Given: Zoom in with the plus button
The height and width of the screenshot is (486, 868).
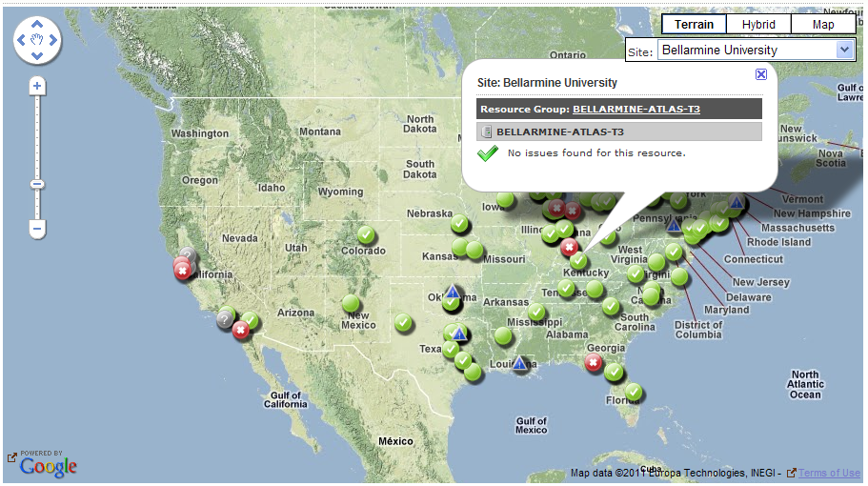Looking at the screenshot, I should click(x=37, y=86).
